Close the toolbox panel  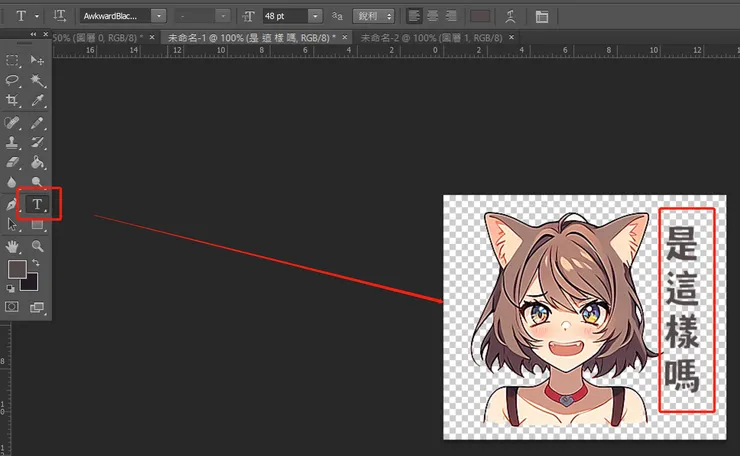[x=45, y=34]
